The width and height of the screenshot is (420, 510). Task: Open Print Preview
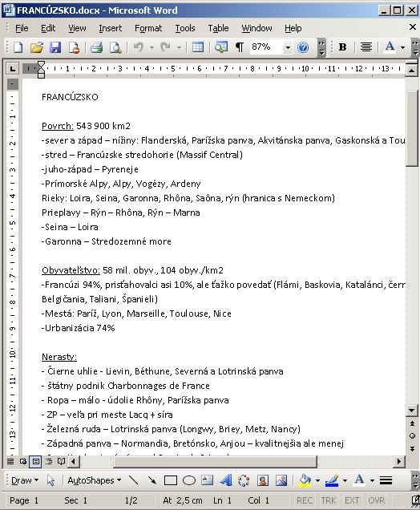[115, 47]
